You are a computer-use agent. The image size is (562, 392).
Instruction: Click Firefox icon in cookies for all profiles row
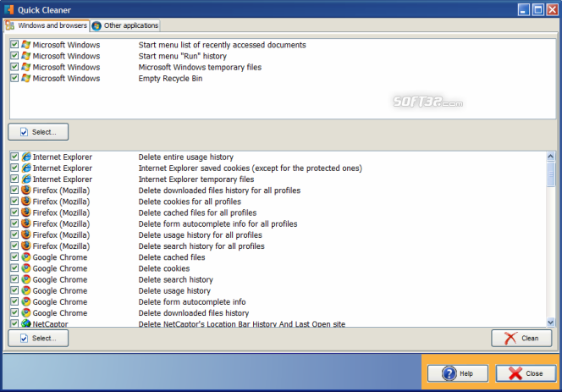coord(25,202)
